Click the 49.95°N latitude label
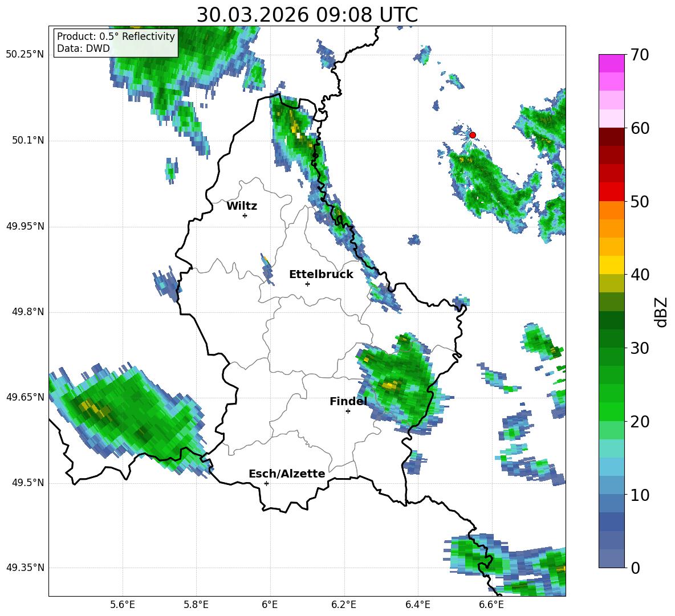The width and height of the screenshot is (675, 616). tap(25, 226)
